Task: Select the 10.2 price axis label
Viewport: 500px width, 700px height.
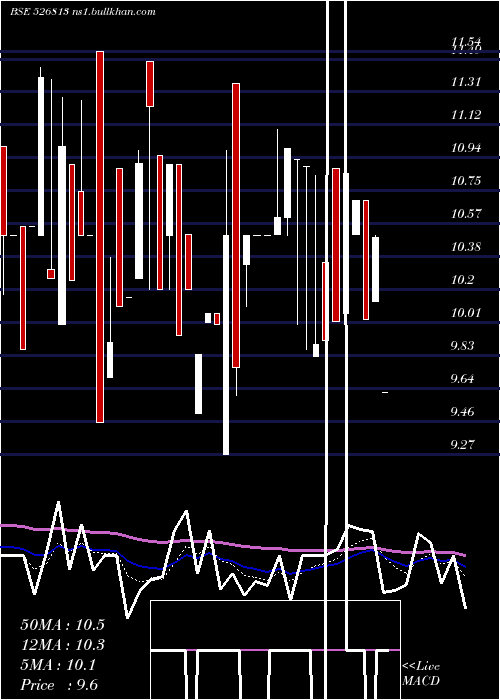Action: click(462, 280)
